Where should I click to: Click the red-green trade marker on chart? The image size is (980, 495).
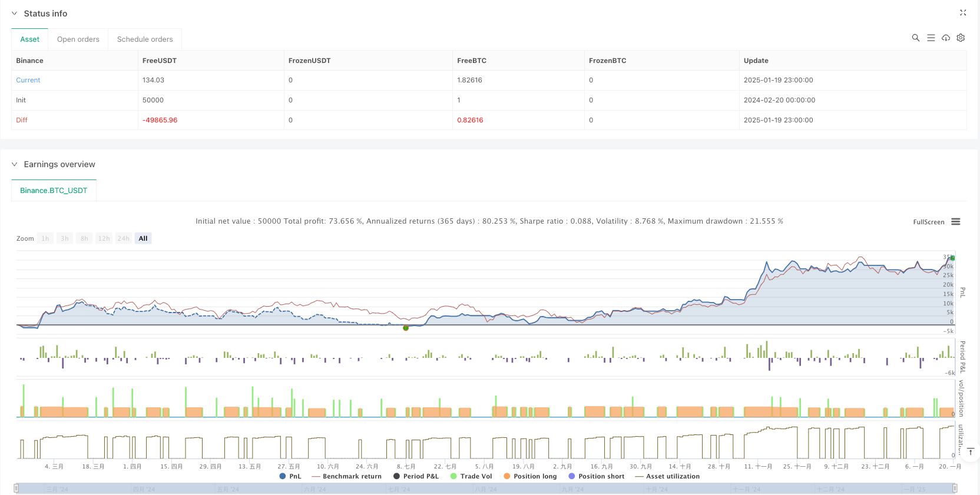[406, 328]
